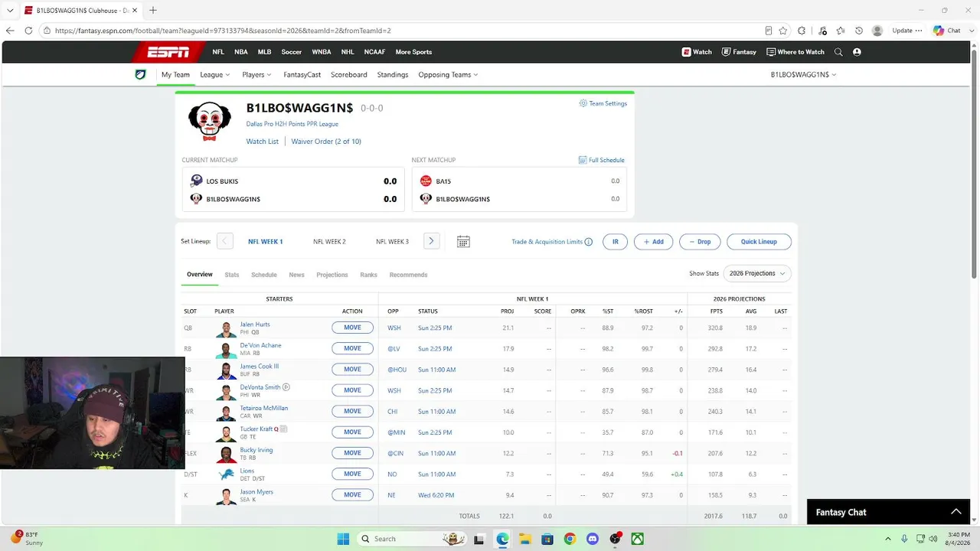Open Discord from the taskbar
Image resolution: width=980 pixels, height=551 pixels.
pos(592,539)
